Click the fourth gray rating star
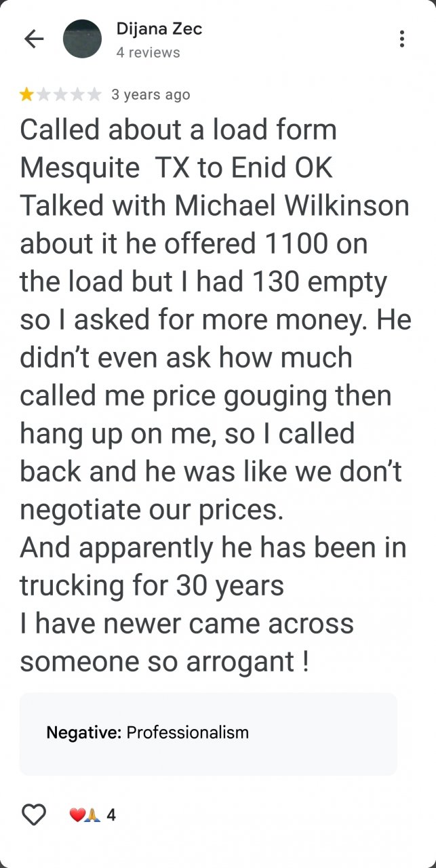Screen dimensions: 436x868 (77, 95)
